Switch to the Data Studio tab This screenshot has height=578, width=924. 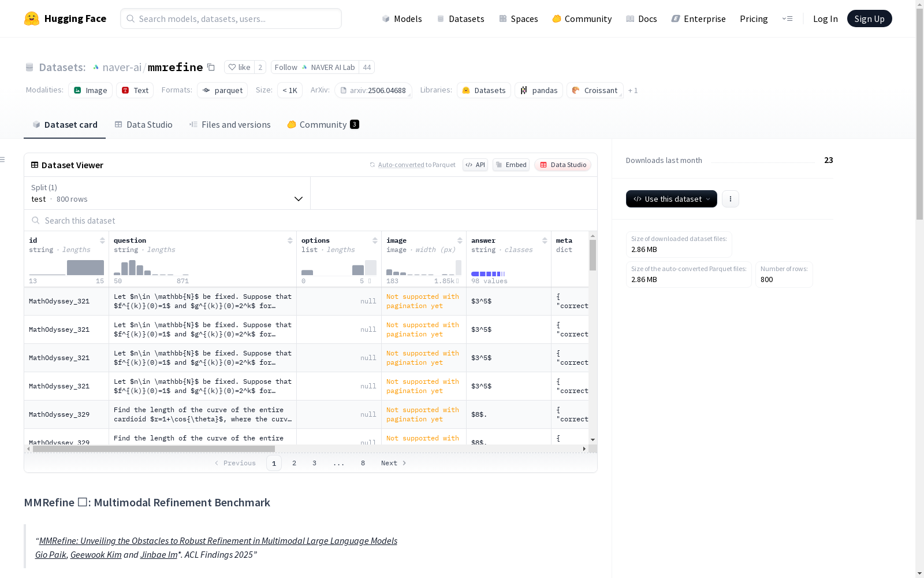click(143, 124)
